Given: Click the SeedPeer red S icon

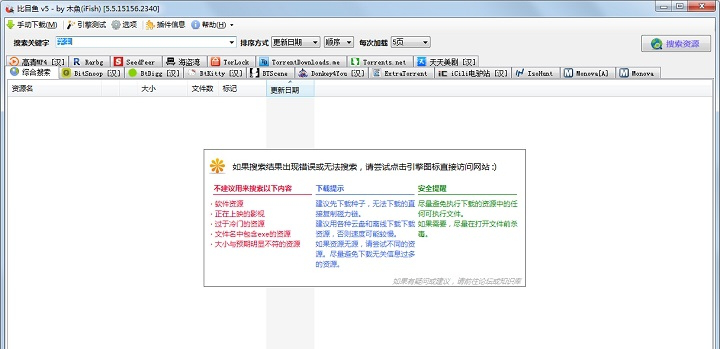Looking at the screenshot, I should 118,62.
